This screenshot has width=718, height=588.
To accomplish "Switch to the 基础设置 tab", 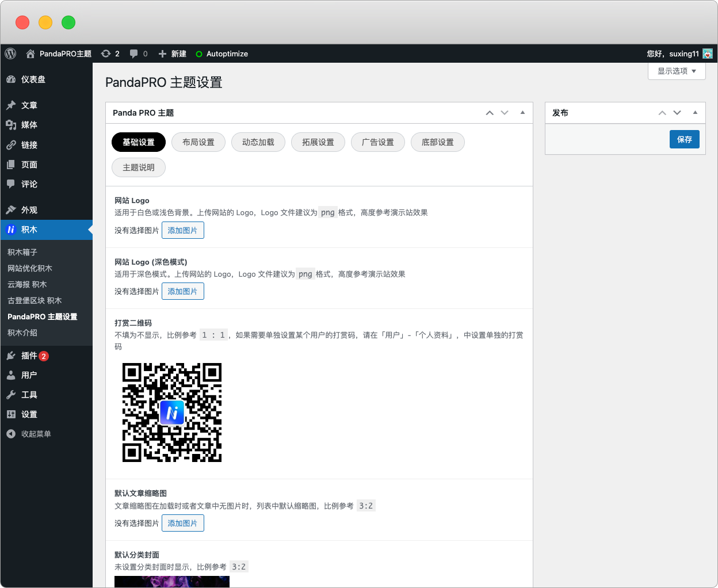I will (x=139, y=142).
